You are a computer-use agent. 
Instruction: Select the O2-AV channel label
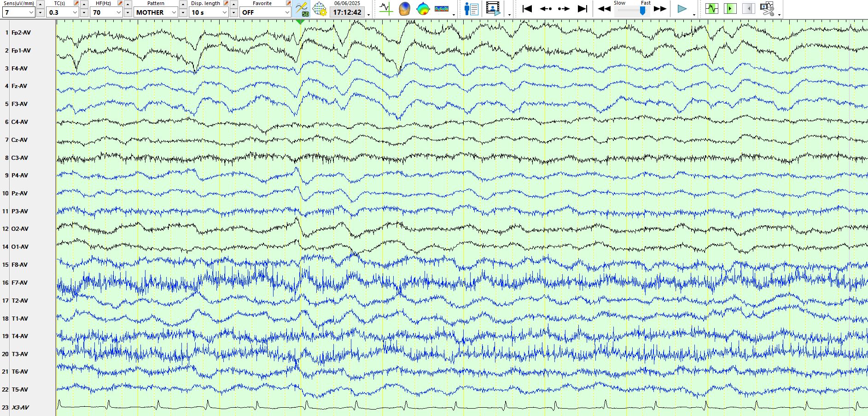20,229
